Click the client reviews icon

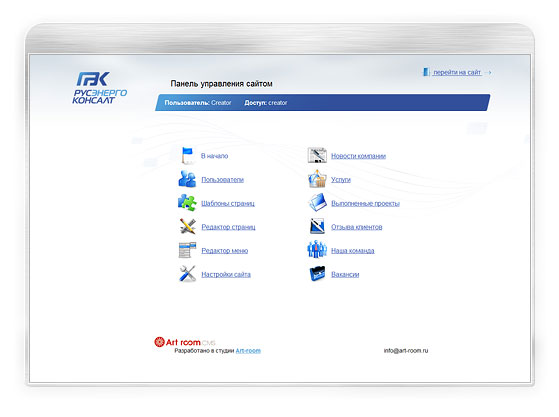pyautogui.click(x=317, y=226)
